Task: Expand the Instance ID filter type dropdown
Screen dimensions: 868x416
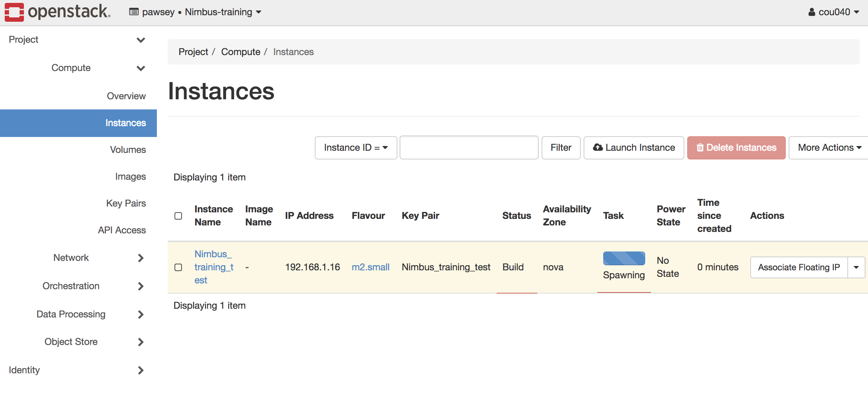Action: coord(355,147)
